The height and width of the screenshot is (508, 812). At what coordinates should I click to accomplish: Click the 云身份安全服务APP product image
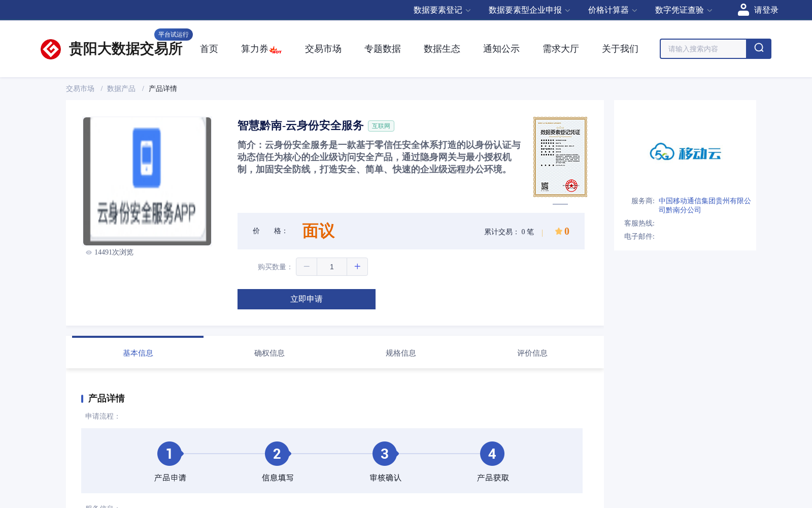pos(147,181)
